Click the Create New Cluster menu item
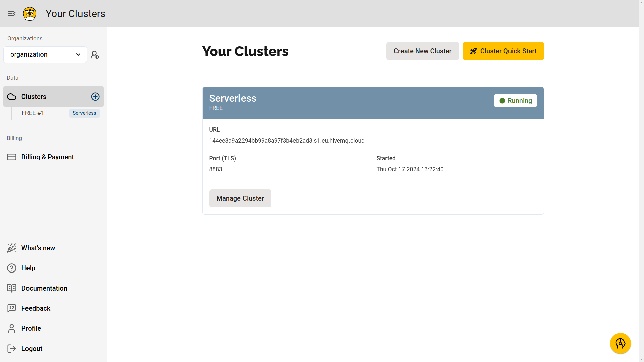Image resolution: width=644 pixels, height=362 pixels. coord(422,51)
